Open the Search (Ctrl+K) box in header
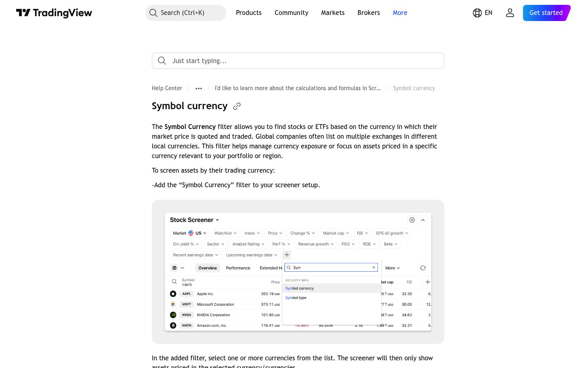The height and width of the screenshot is (368, 588). click(186, 13)
